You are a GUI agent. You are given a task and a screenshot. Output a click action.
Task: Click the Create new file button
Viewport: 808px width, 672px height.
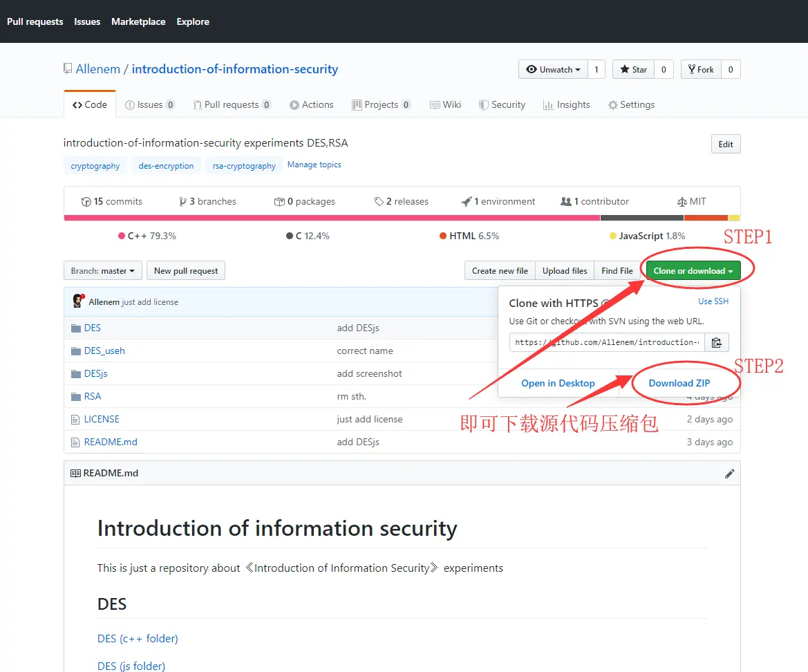click(499, 270)
